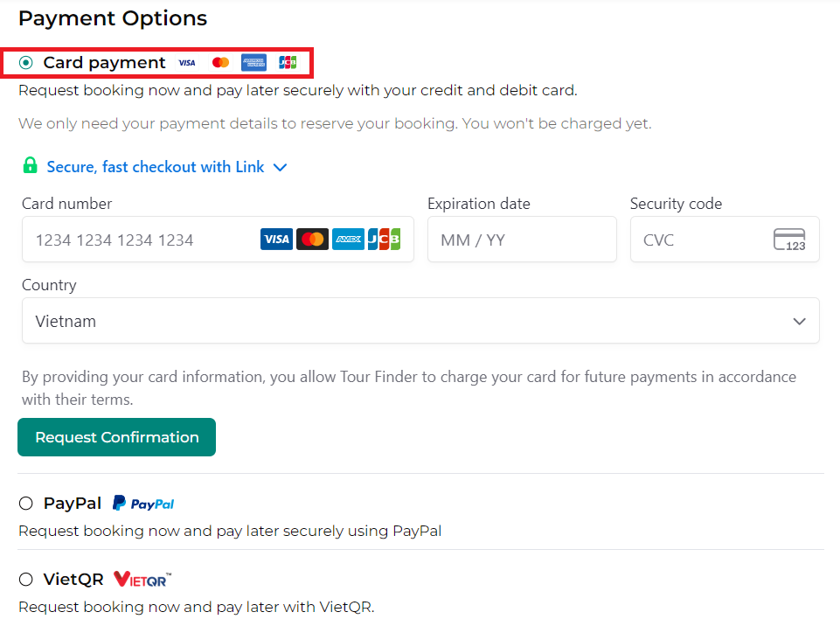This screenshot has height=626, width=840.
Task: Click the CVC card icon in security field
Action: [x=789, y=240]
